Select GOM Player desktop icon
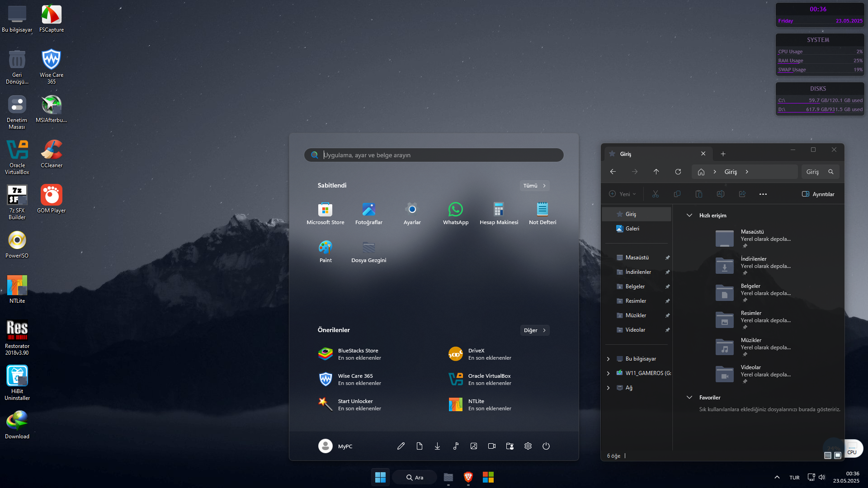868x488 pixels. tap(52, 200)
